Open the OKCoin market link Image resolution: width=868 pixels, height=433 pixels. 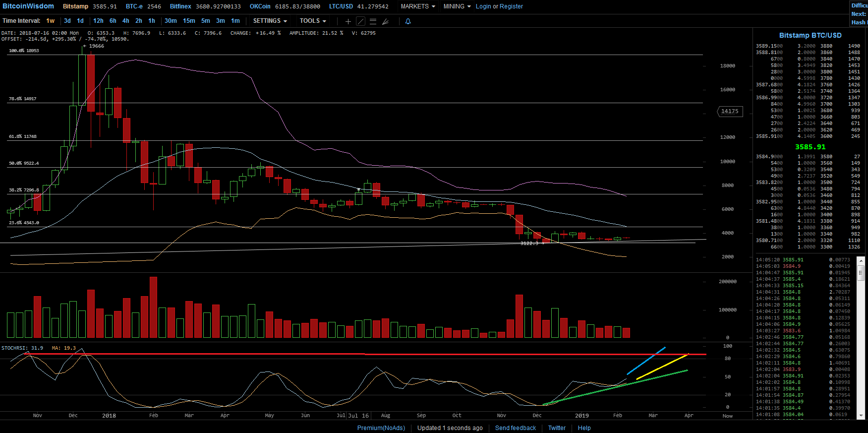click(285, 6)
